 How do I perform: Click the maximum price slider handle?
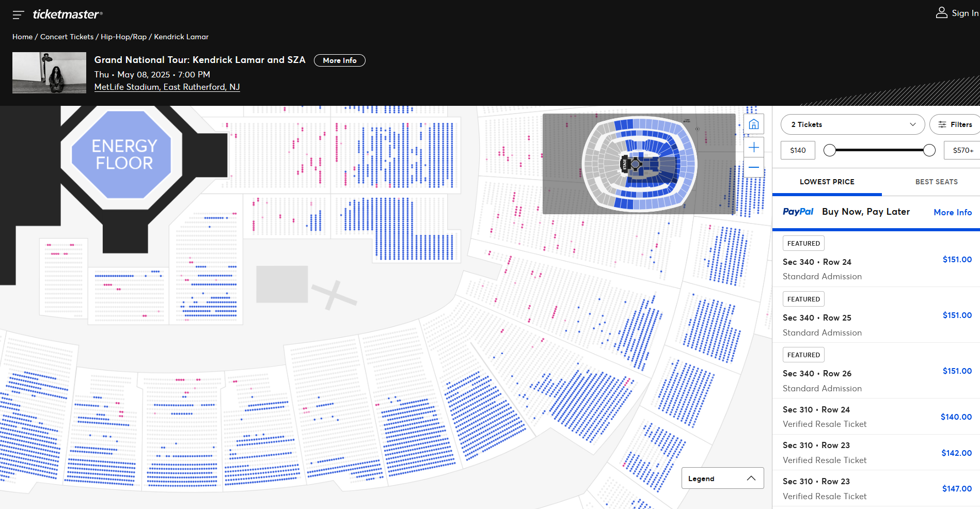point(929,150)
